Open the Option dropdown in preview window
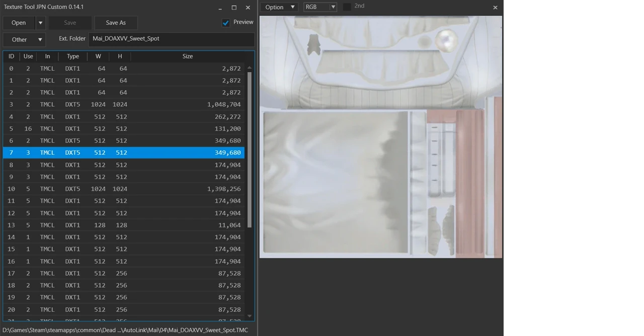This screenshot has height=336, width=644. 280,7
